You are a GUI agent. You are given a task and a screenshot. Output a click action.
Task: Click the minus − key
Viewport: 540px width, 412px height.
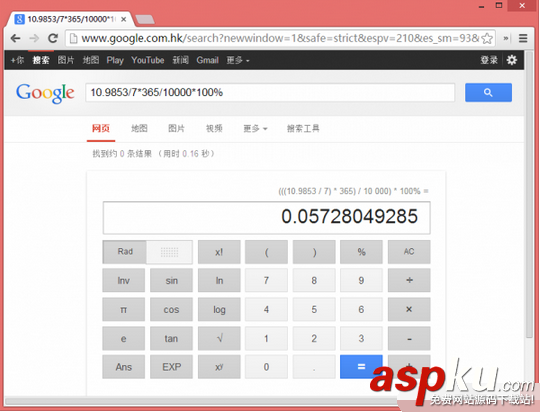pos(409,339)
